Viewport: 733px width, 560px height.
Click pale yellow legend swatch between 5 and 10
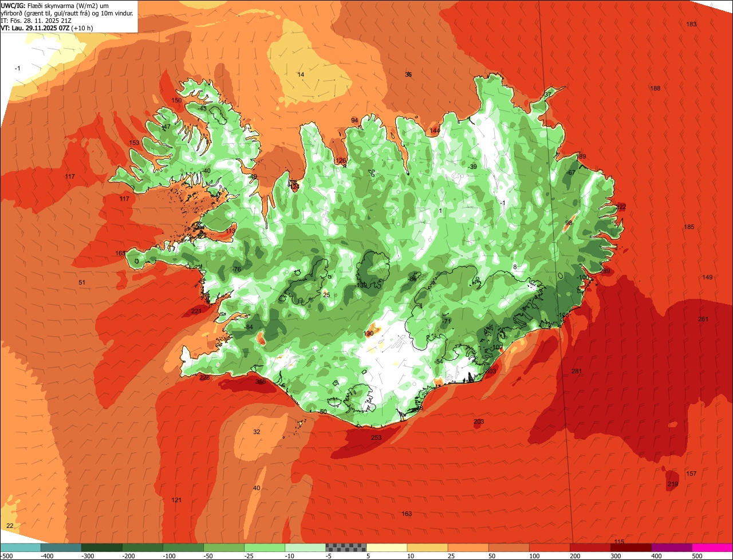pos(387,547)
